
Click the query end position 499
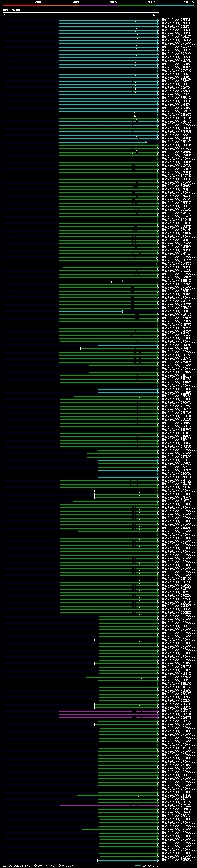pyautogui.click(x=155, y=15)
